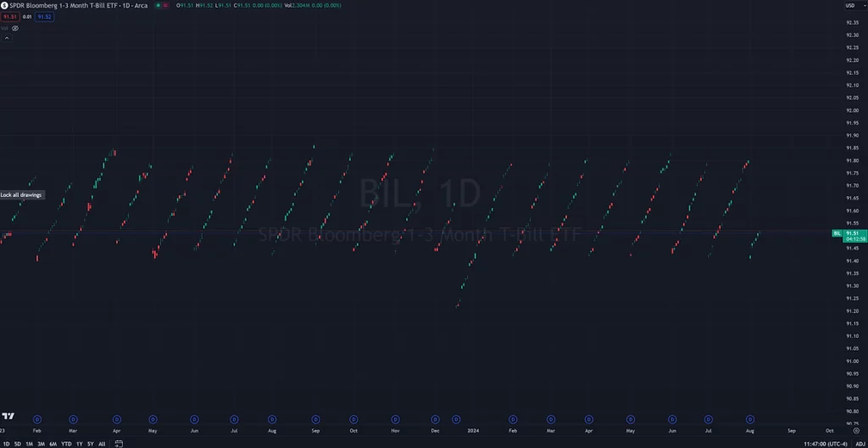Select the All time range
This screenshot has width=868, height=448.
coord(102,444)
